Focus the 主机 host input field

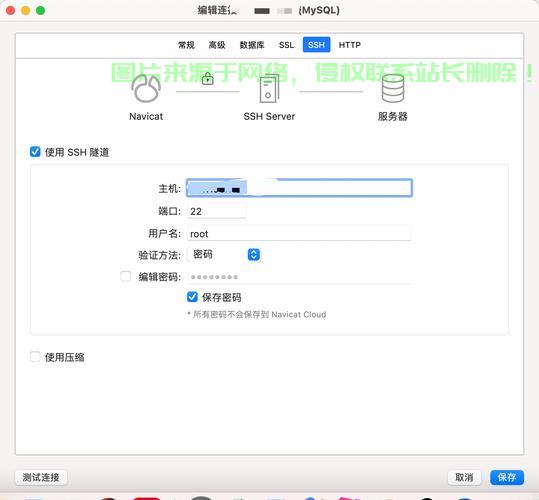pos(299,188)
